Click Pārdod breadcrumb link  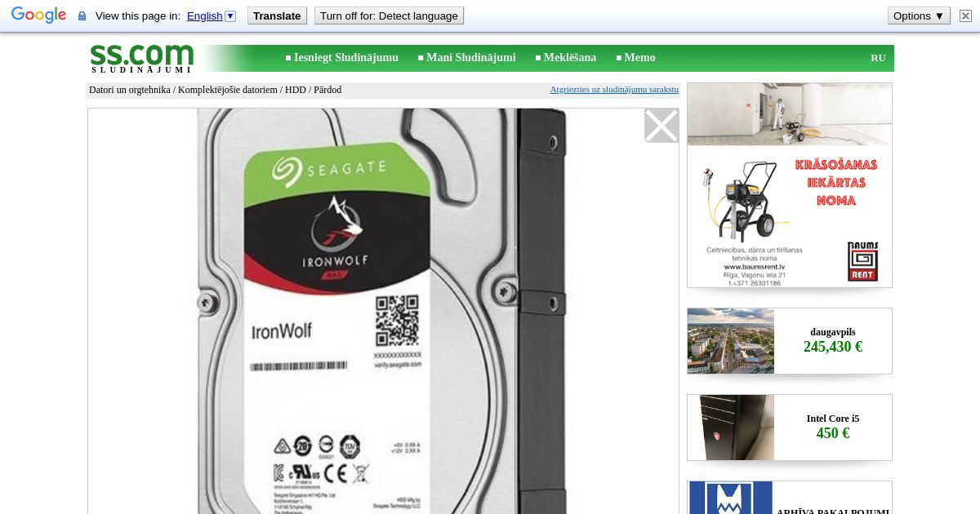point(327,90)
